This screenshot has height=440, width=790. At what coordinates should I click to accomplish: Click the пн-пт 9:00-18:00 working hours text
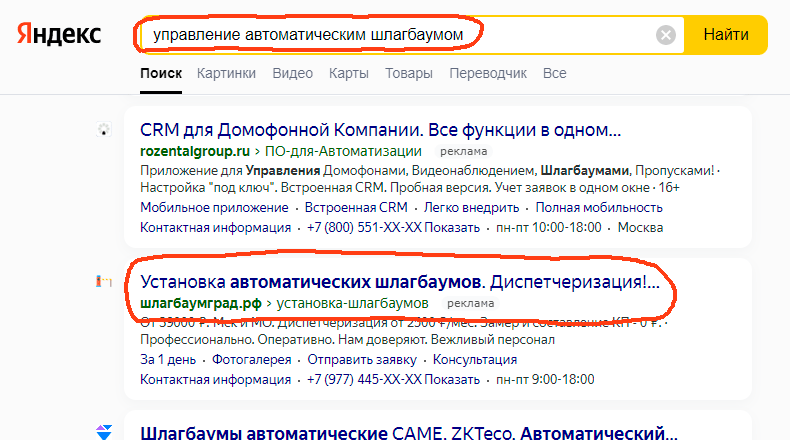pyautogui.click(x=545, y=380)
